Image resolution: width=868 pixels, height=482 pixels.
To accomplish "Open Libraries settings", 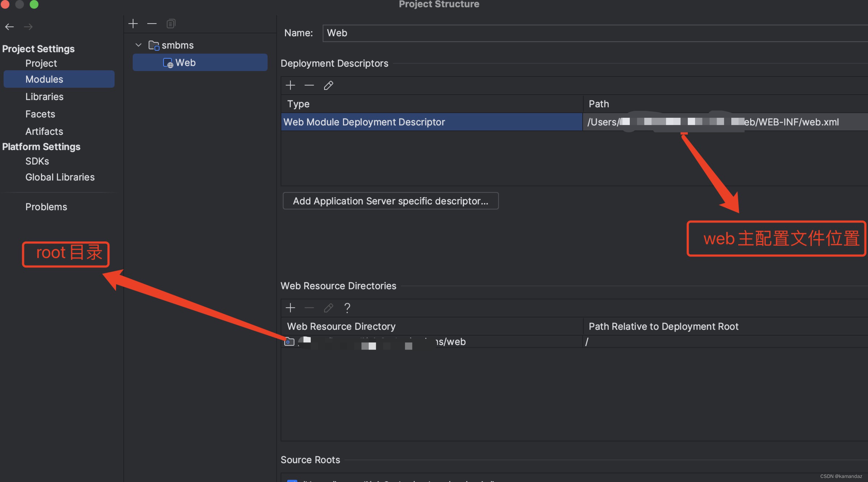I will click(44, 97).
